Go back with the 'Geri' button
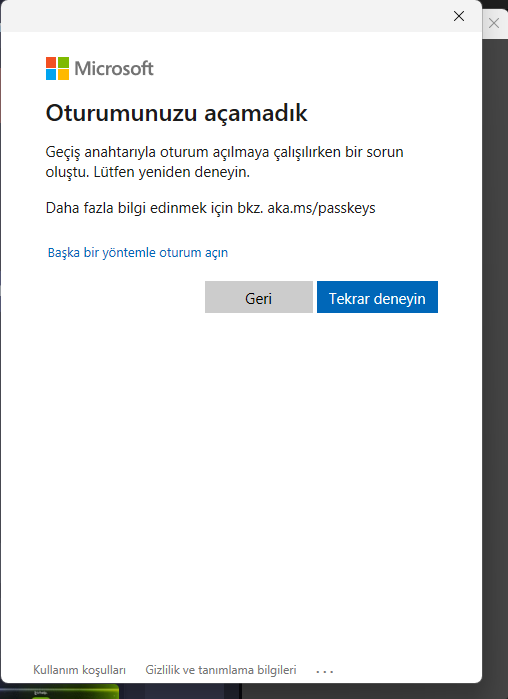This screenshot has width=508, height=699. (x=258, y=297)
